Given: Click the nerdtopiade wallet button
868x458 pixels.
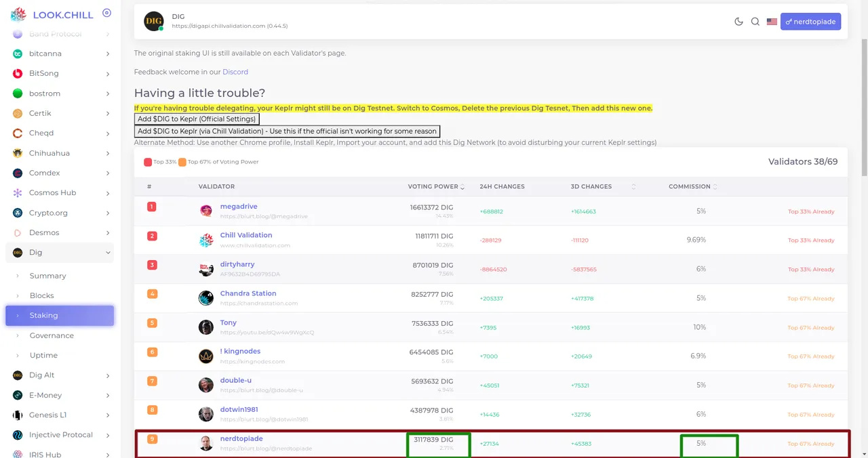Looking at the screenshot, I should [x=810, y=22].
